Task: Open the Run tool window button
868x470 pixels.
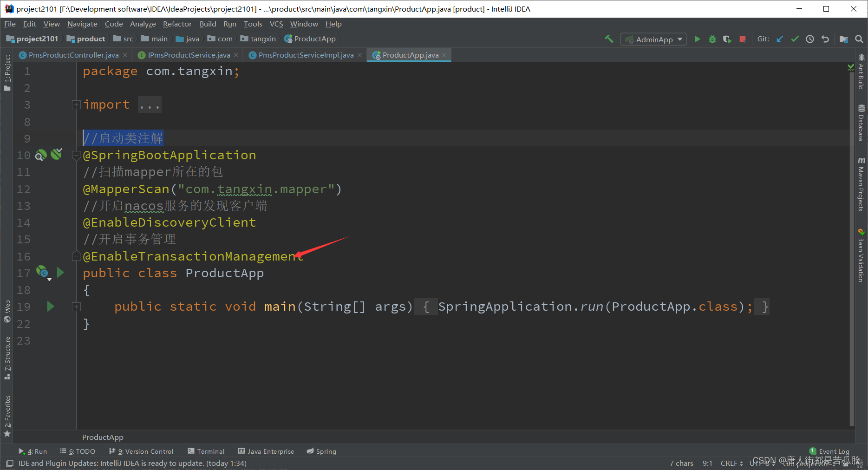Action: (x=33, y=451)
